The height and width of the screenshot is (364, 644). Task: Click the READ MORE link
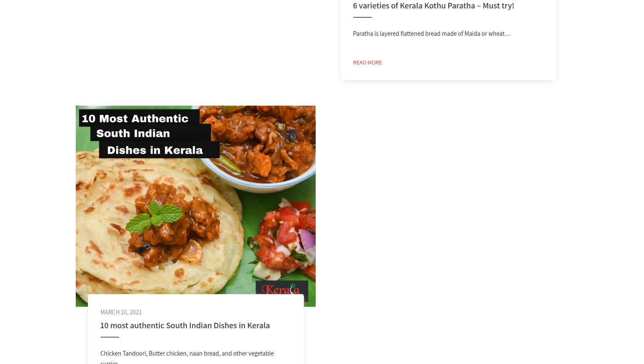click(x=367, y=62)
